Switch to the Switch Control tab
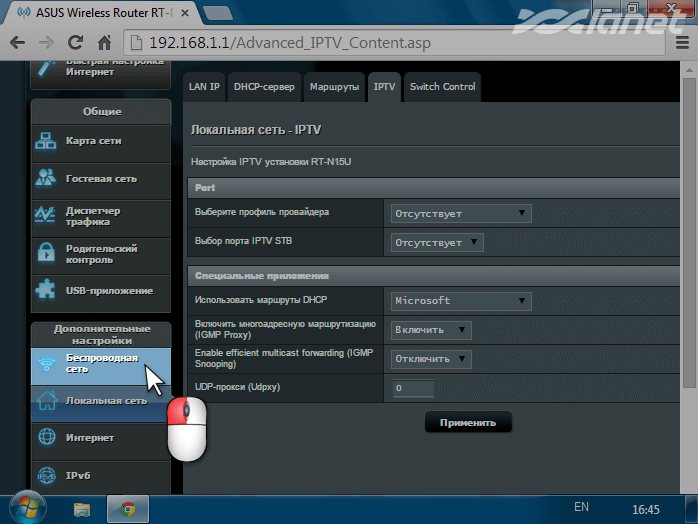The image size is (698, 524). tap(442, 87)
